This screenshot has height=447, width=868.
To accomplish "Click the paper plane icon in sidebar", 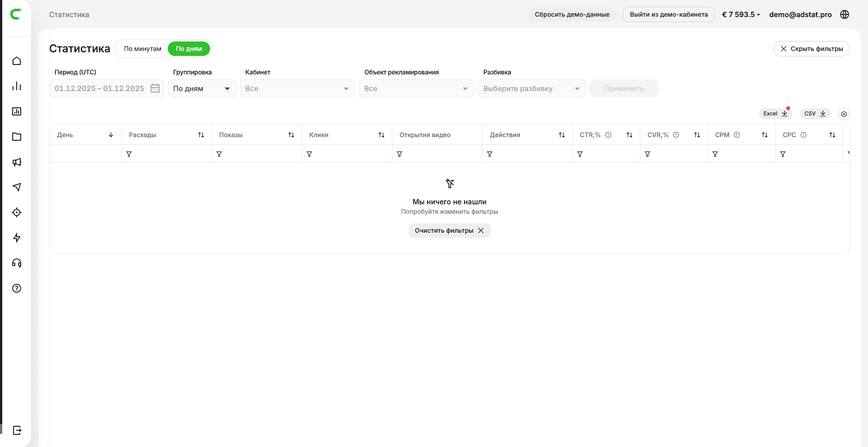I will (x=17, y=187).
